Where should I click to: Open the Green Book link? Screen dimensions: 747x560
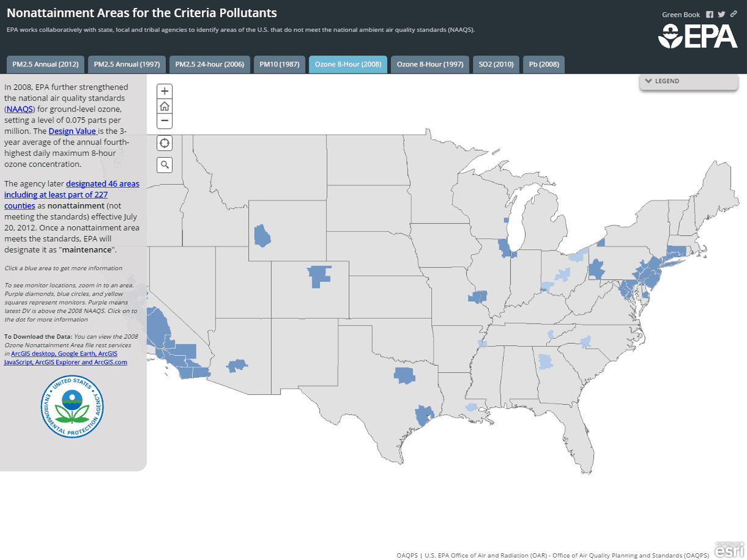click(681, 15)
